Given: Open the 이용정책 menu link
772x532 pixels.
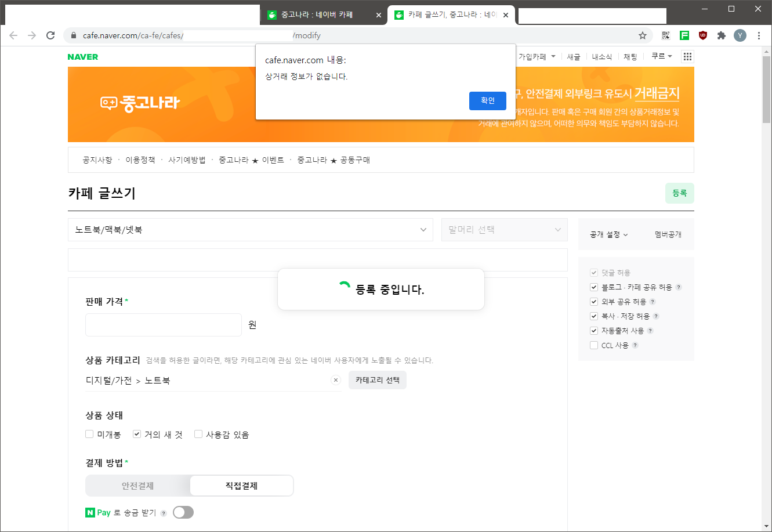Looking at the screenshot, I should 140,160.
